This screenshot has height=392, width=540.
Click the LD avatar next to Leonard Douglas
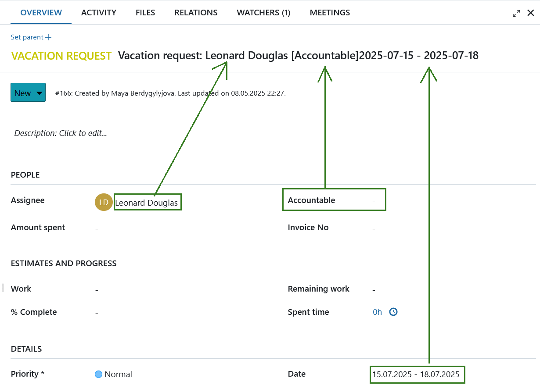(104, 202)
